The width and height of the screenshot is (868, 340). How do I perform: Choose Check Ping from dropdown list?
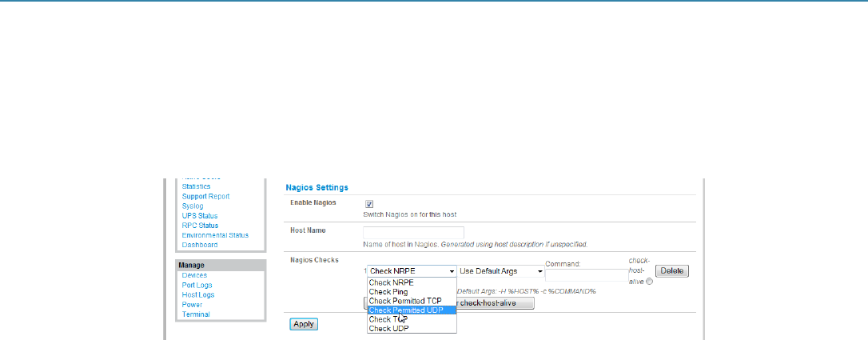coord(412,292)
